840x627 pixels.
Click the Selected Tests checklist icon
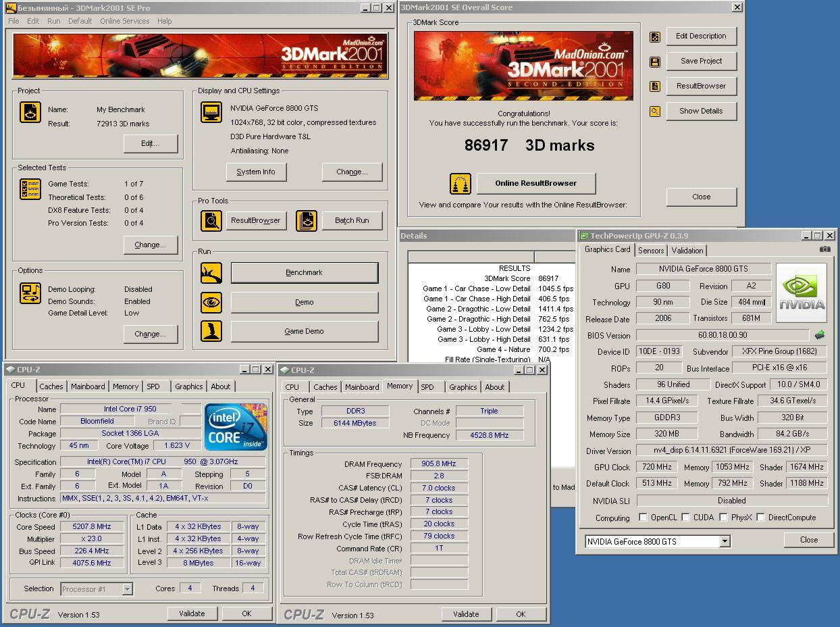tap(30, 189)
